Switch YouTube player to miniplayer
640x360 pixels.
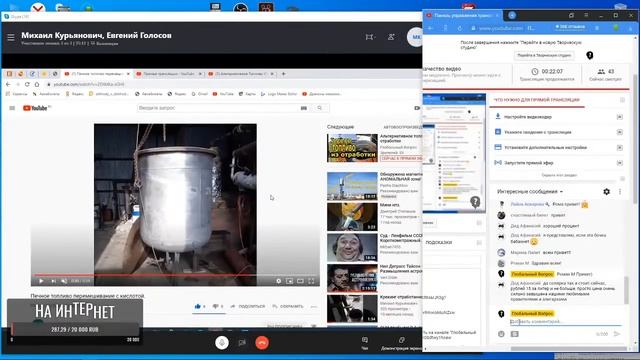pos(290,281)
